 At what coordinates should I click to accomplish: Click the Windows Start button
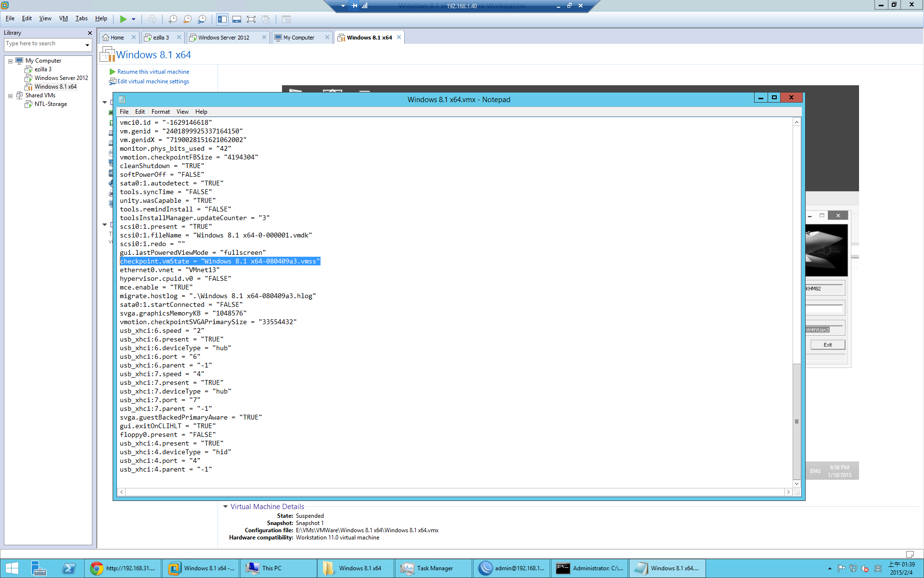click(12, 568)
